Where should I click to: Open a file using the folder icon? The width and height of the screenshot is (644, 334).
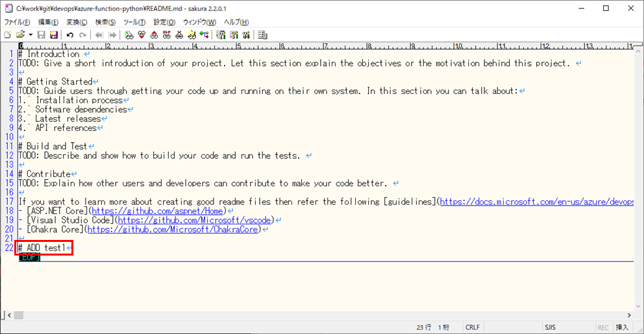pyautogui.click(x=20, y=35)
